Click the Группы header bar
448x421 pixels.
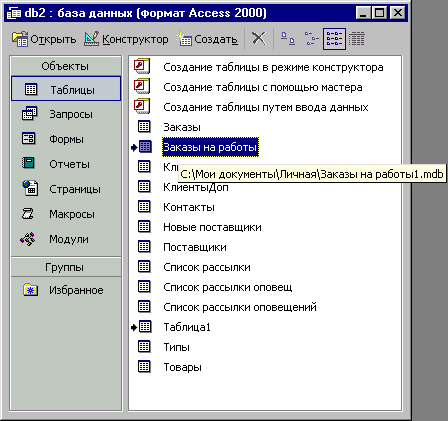pyautogui.click(x=66, y=267)
